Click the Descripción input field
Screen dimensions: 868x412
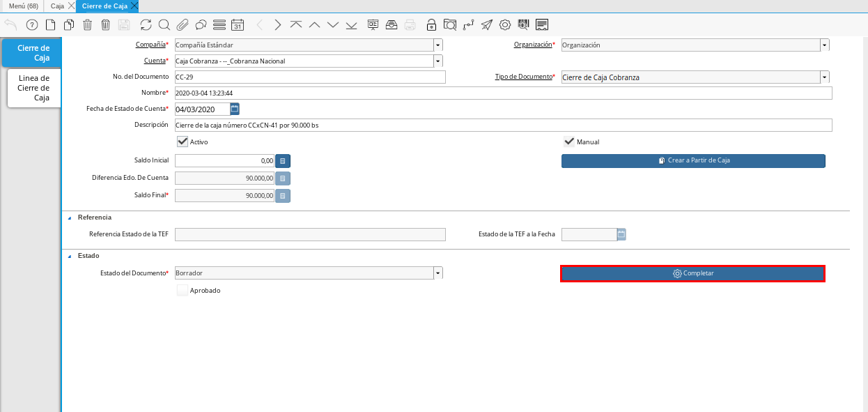coord(504,125)
